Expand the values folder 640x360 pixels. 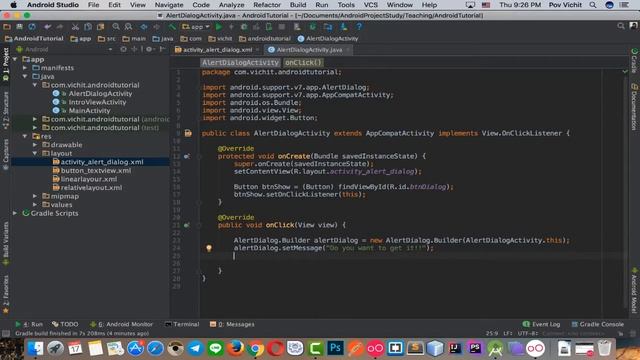(x=35, y=204)
